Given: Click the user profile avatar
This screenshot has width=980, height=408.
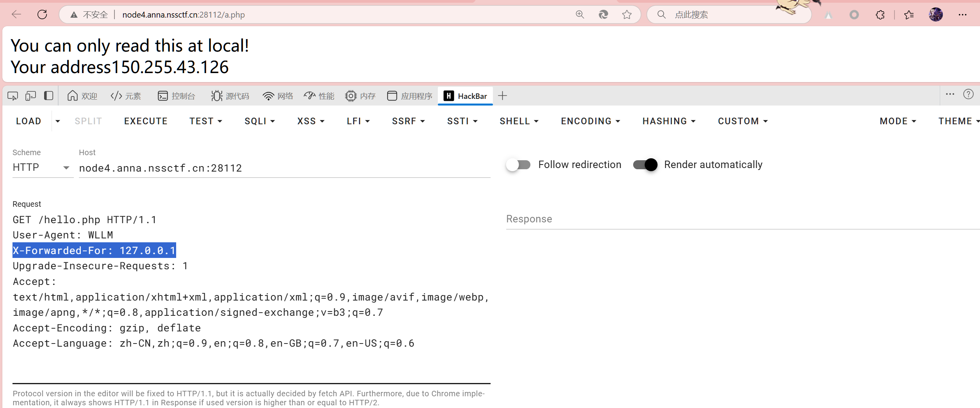Looking at the screenshot, I should (x=935, y=15).
